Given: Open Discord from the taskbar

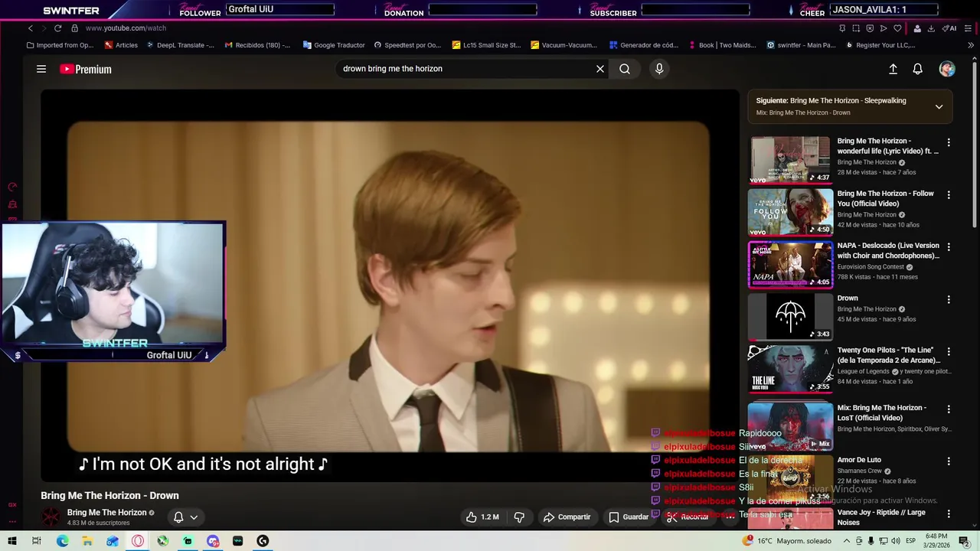Looking at the screenshot, I should (213, 541).
